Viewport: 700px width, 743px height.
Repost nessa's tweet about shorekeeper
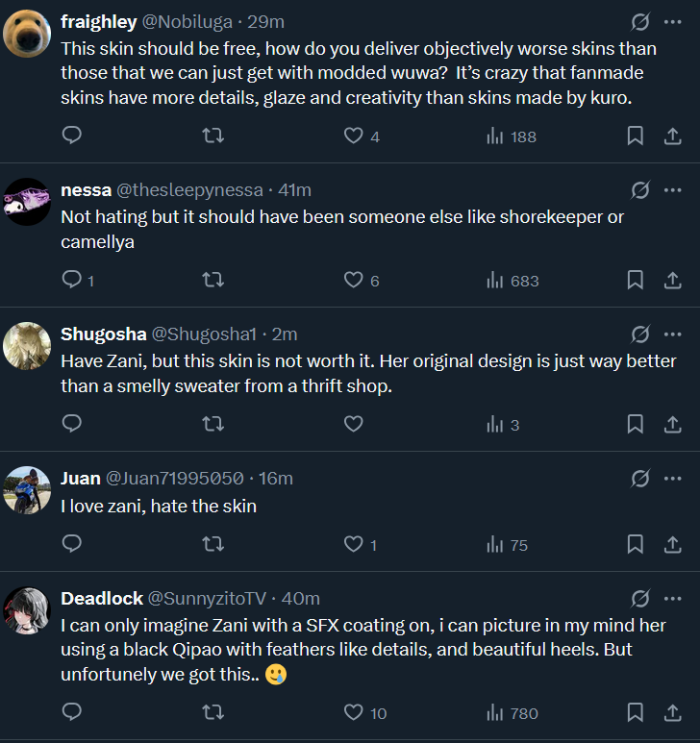click(x=213, y=281)
